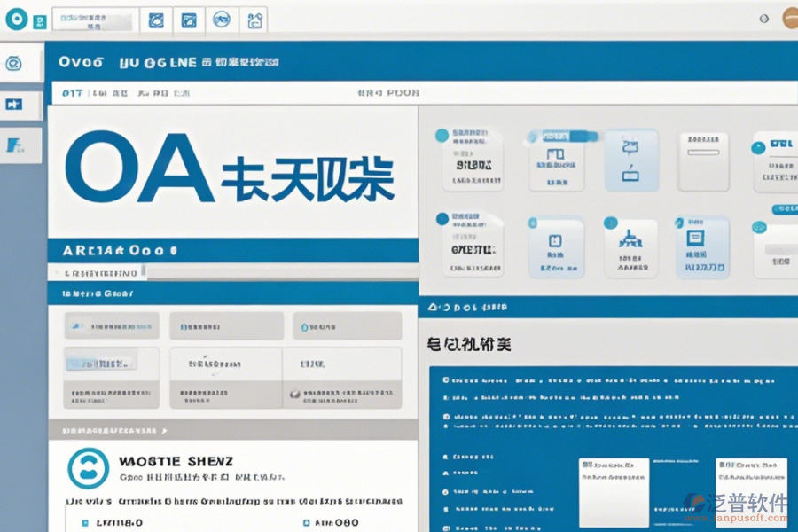Click the AREA banner heading link
Screen dimensions: 798x532
[x=106, y=251]
